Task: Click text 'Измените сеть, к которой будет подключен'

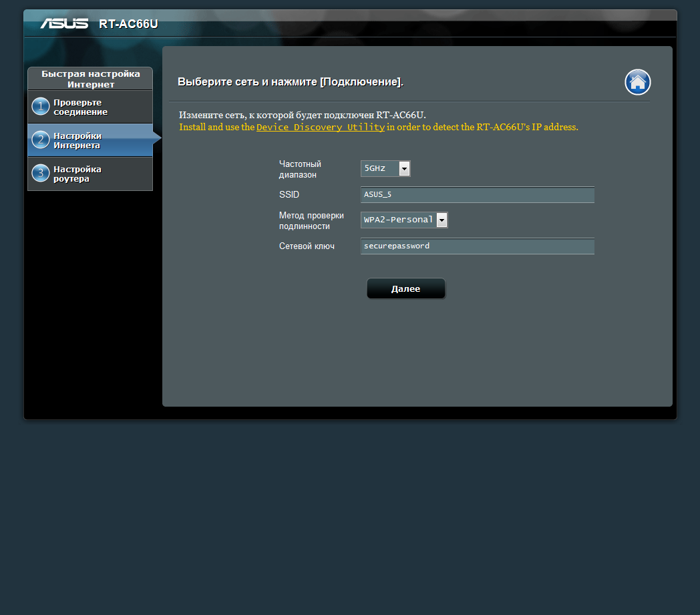Action: [x=277, y=115]
